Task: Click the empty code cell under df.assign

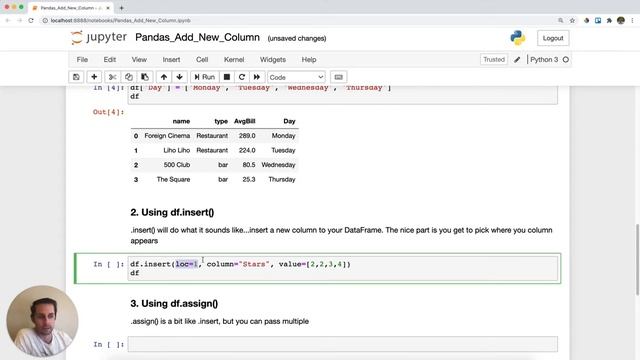Action: (x=342, y=344)
